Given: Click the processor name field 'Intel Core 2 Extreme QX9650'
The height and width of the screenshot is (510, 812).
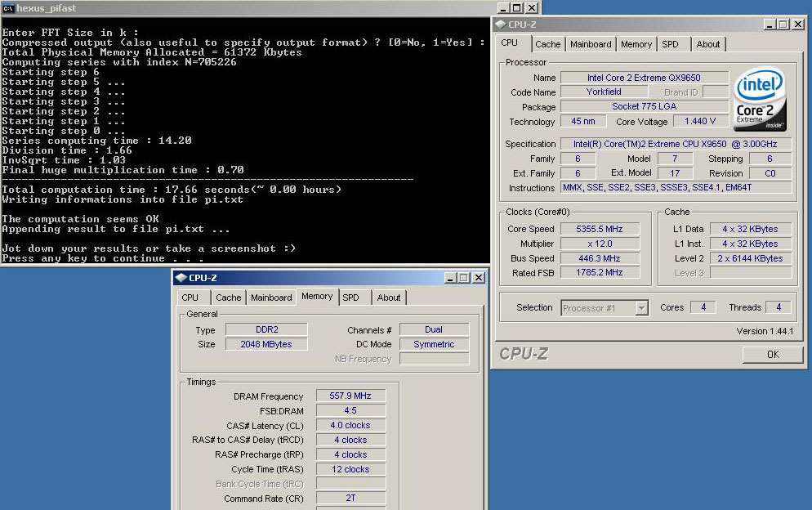Looking at the screenshot, I should point(645,78).
